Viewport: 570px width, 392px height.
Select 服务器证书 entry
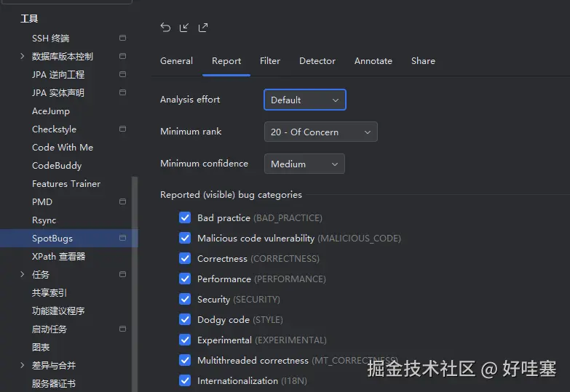click(x=53, y=383)
